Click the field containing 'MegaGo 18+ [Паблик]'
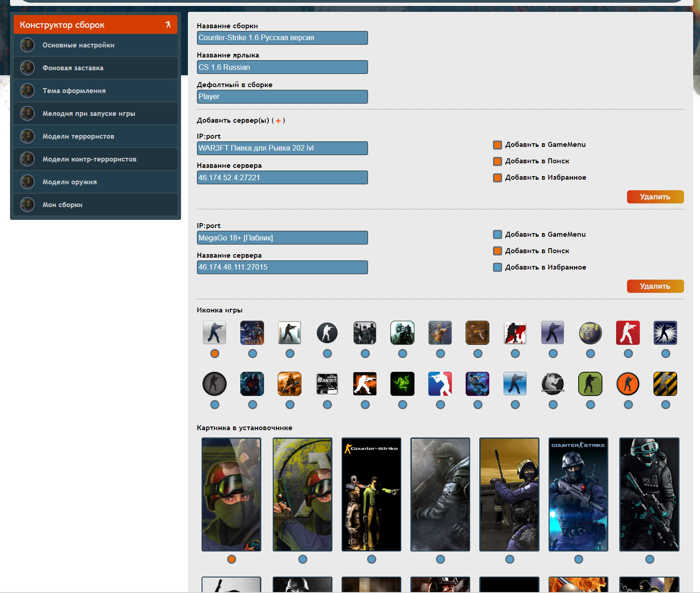Image resolution: width=700 pixels, height=593 pixels. click(282, 238)
